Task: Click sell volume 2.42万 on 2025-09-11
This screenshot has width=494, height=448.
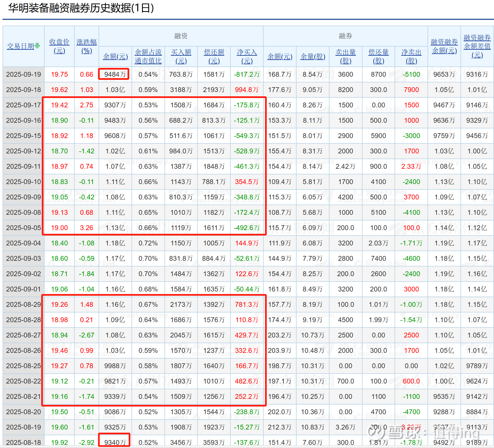Action: 345,166
